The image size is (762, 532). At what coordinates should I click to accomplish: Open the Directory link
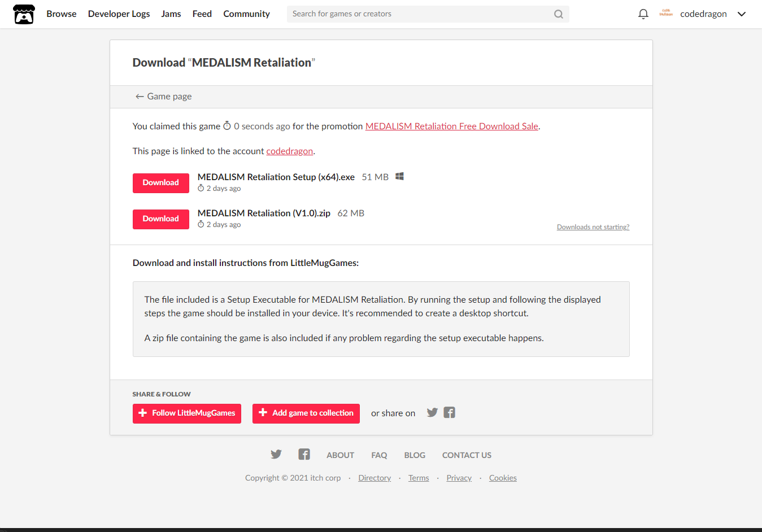point(375,478)
